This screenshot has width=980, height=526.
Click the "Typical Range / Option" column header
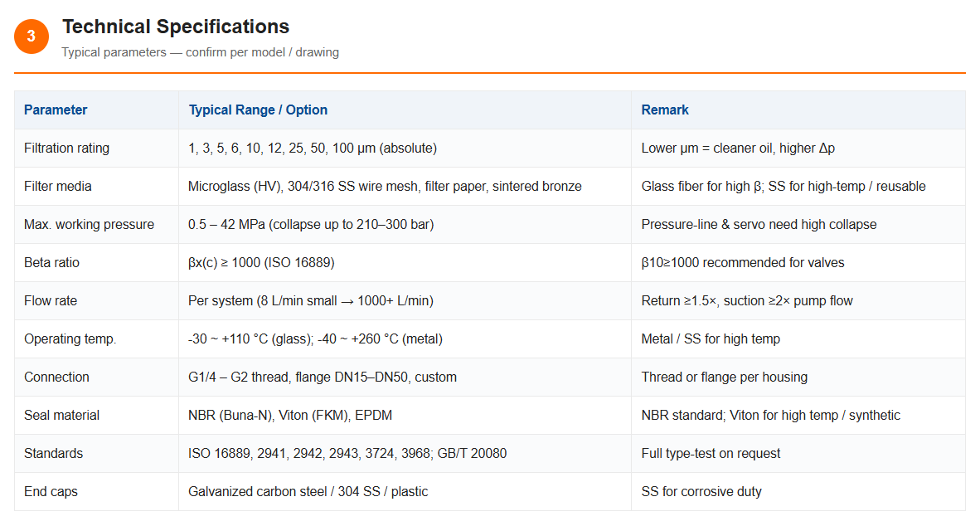point(258,110)
